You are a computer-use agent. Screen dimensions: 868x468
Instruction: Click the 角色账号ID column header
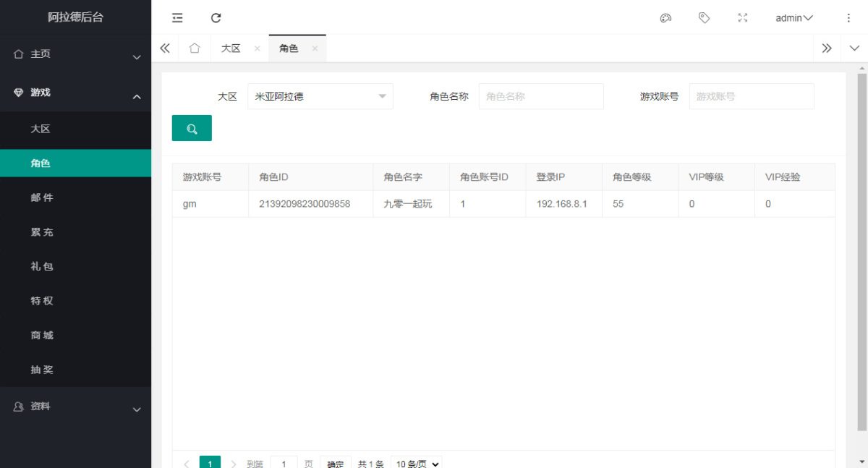coord(488,177)
